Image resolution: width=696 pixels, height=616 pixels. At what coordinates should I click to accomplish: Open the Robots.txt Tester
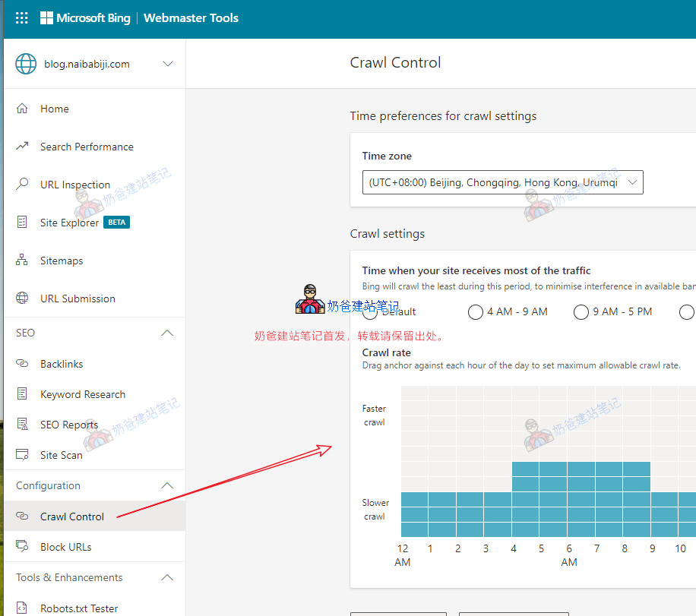point(78,608)
